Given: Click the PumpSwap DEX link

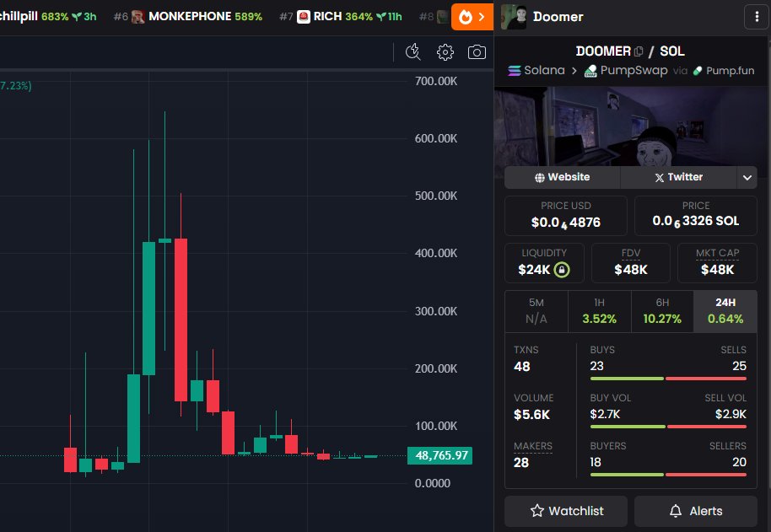Looking at the screenshot, I should [626, 71].
